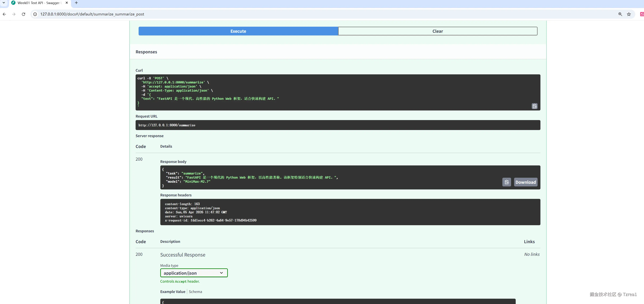Open site information via the address bar icon
644x304 pixels.
point(35,14)
